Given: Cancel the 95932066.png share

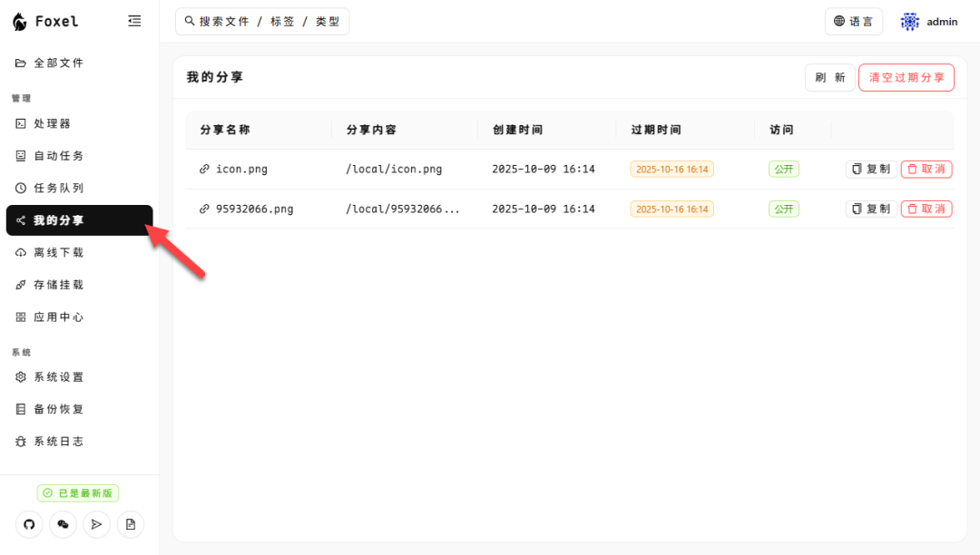Looking at the screenshot, I should (x=926, y=209).
